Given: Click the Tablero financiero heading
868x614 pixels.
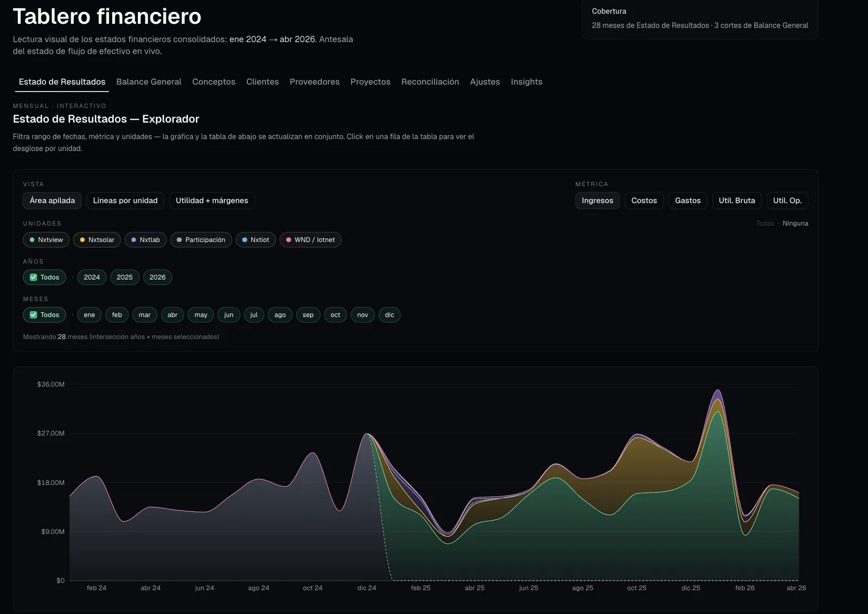Looking at the screenshot, I should point(107,16).
